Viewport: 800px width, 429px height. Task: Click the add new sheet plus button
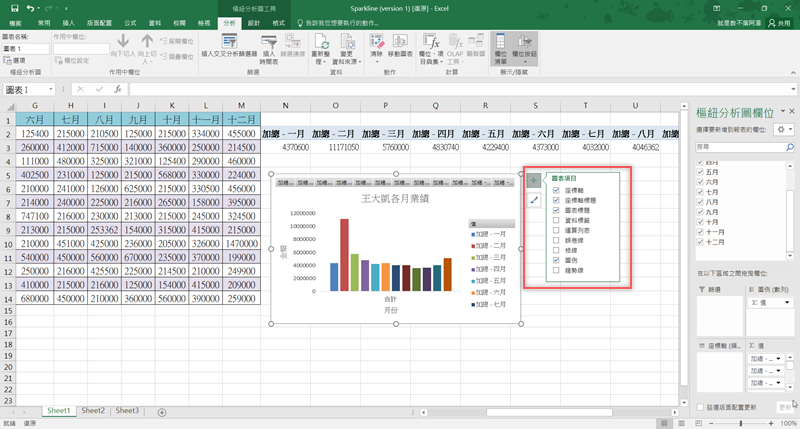[162, 411]
